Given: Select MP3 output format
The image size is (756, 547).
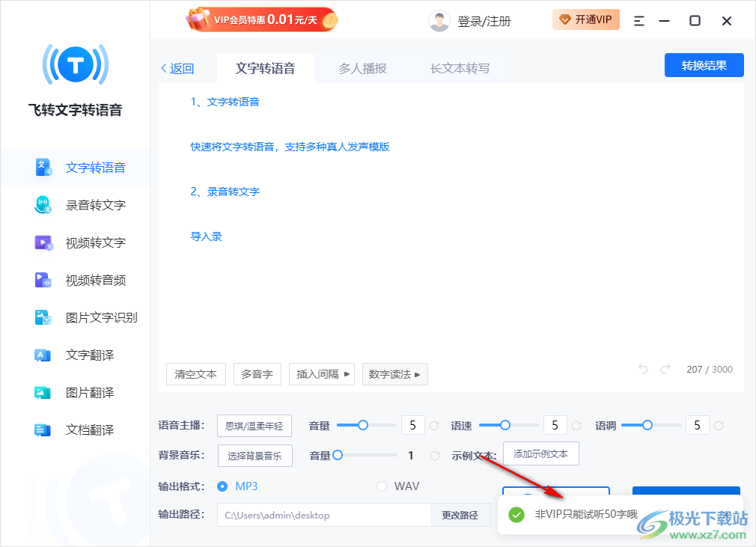Looking at the screenshot, I should tap(237, 486).
